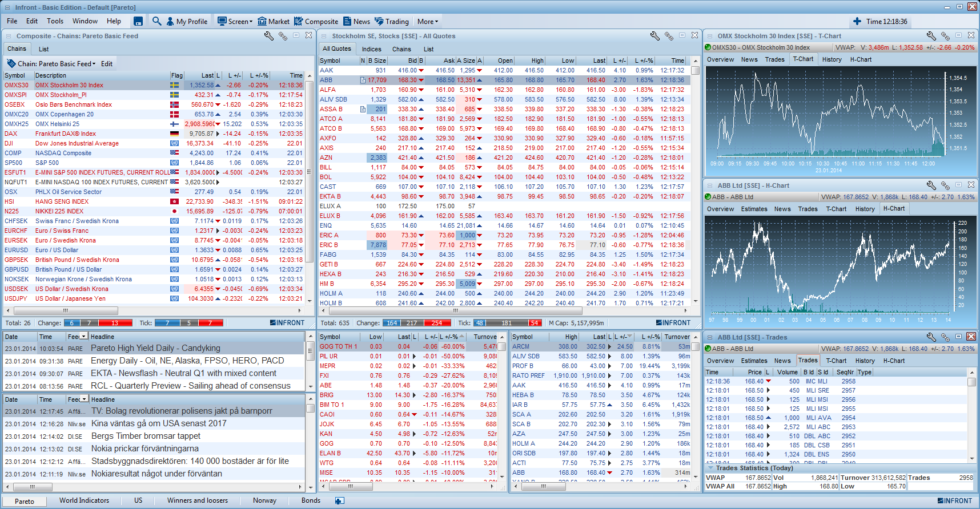This screenshot has height=509, width=980.
Task: Open Feed column dropdown in lower news list
Action: coord(85,399)
